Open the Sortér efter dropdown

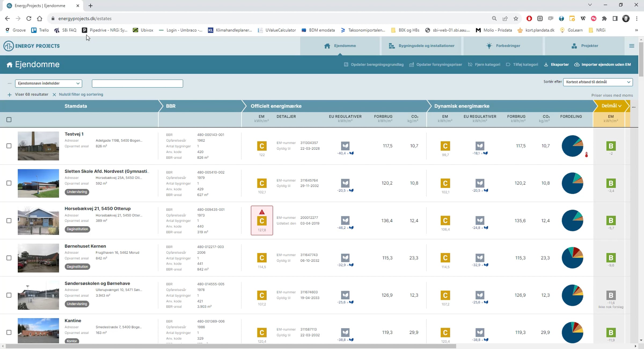tap(598, 82)
